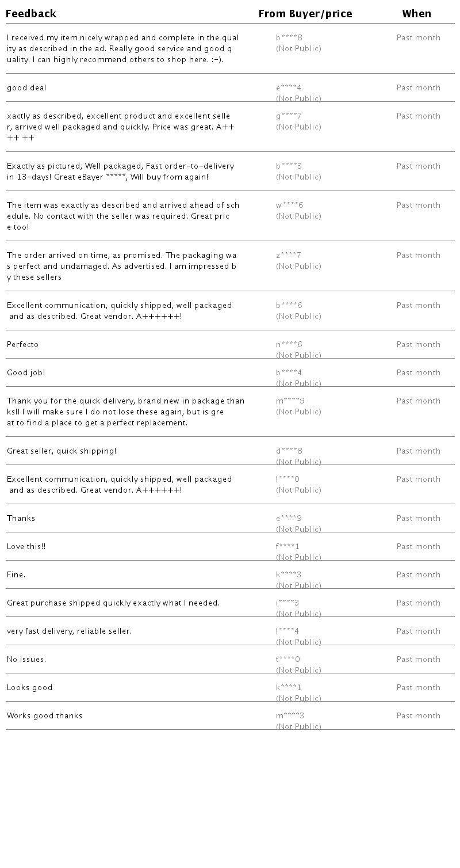The image size is (460, 868).
Task: Open buyer w****6 profile
Action: pos(290,205)
